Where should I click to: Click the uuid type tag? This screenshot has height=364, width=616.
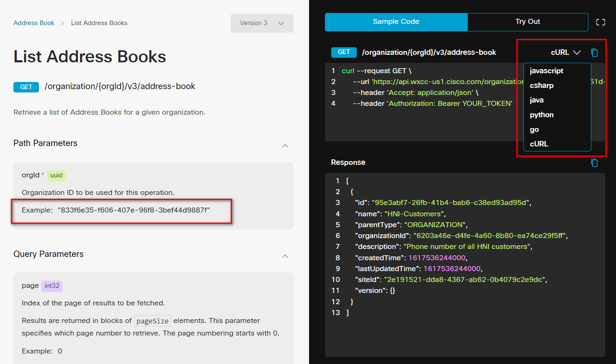[56, 175]
